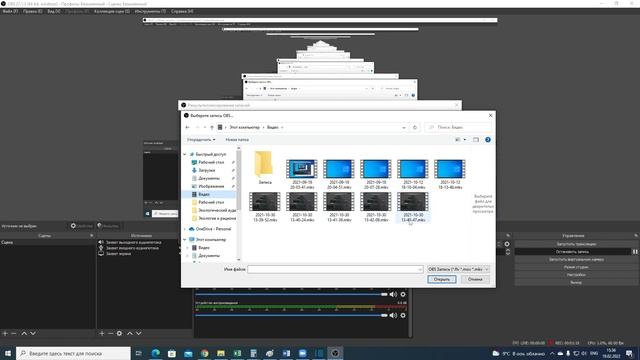
Task: Open the OBS file type filter dropdown
Action: coord(458,269)
